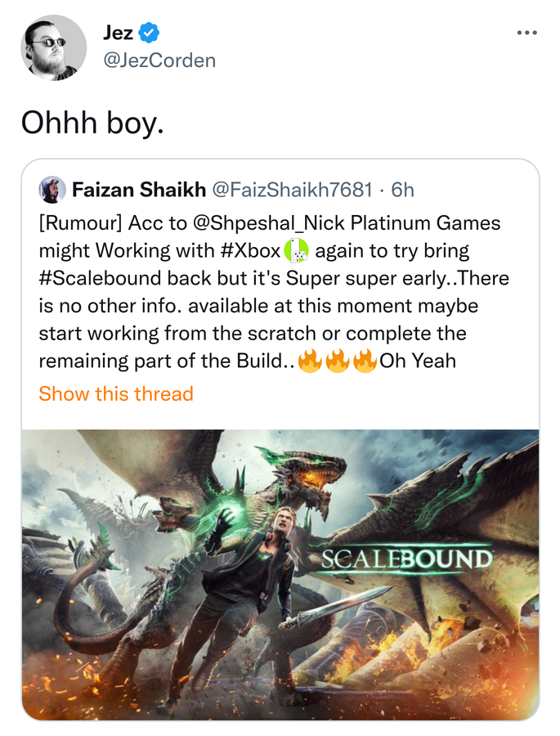Click the SCALEBOUND logo in the image

click(x=406, y=559)
